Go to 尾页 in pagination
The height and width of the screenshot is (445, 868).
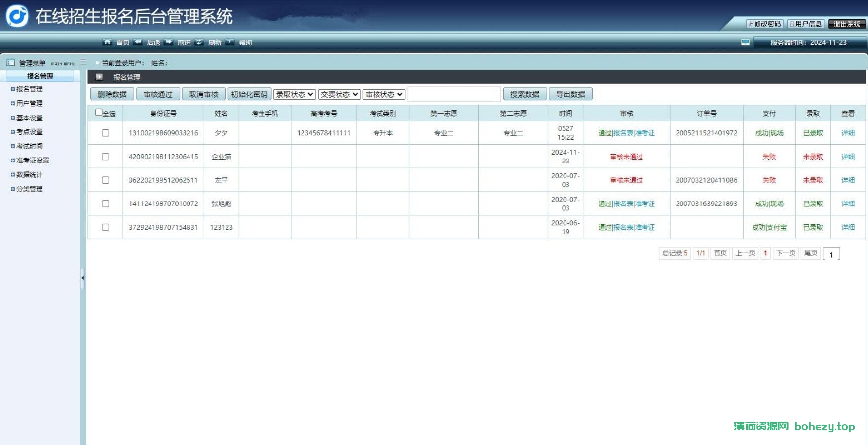[811, 253]
